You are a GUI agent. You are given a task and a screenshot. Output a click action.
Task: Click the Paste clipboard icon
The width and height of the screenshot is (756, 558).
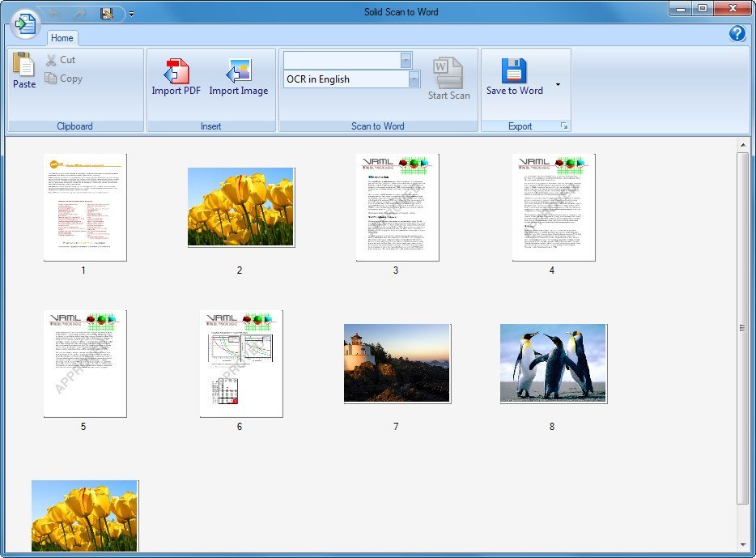[23, 66]
